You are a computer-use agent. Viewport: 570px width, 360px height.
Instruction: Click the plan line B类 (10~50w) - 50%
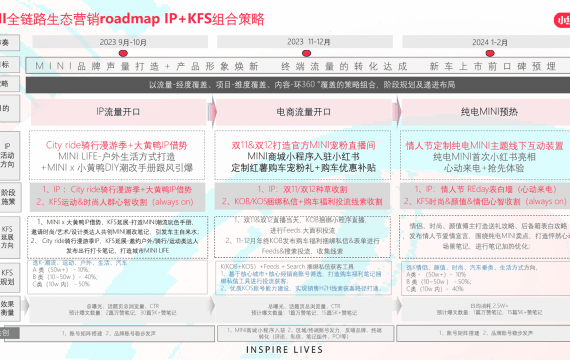(439, 282)
